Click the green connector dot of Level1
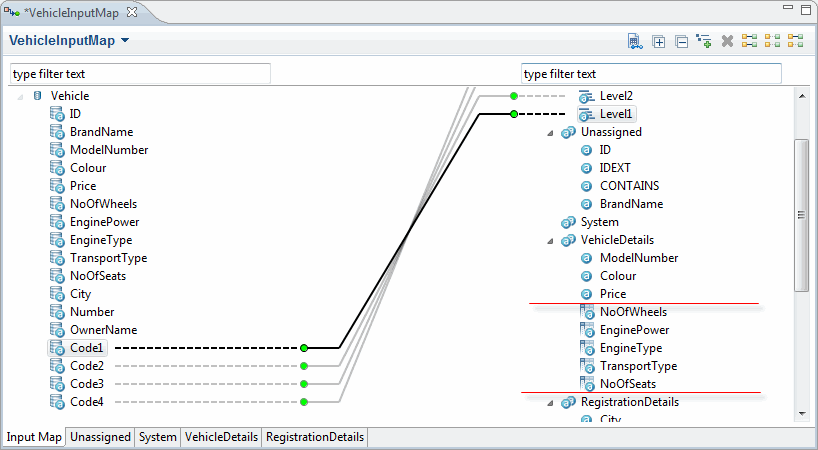 click(x=514, y=114)
